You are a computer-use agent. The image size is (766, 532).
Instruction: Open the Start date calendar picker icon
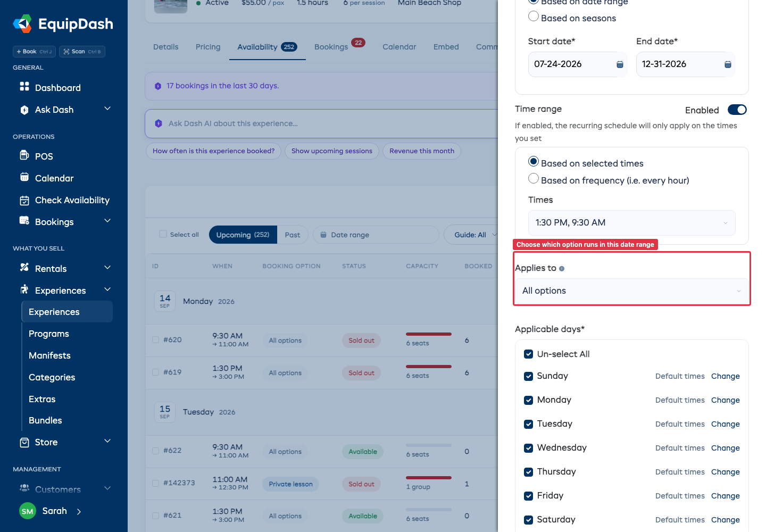(x=620, y=64)
